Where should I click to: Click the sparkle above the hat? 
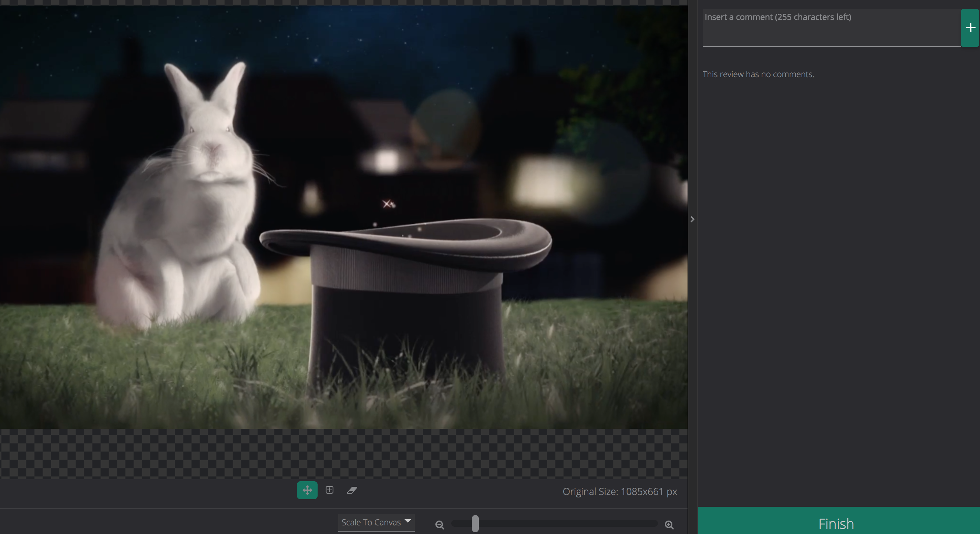tap(388, 204)
